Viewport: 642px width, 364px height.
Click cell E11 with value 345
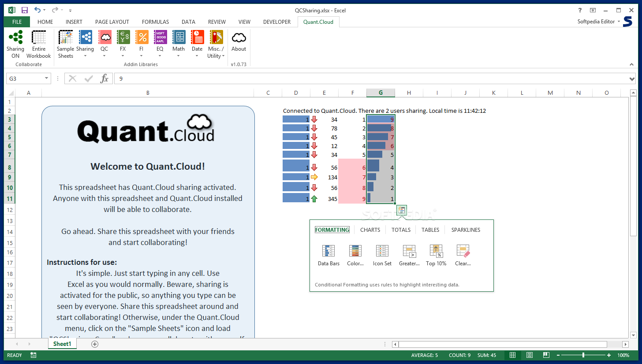click(324, 199)
